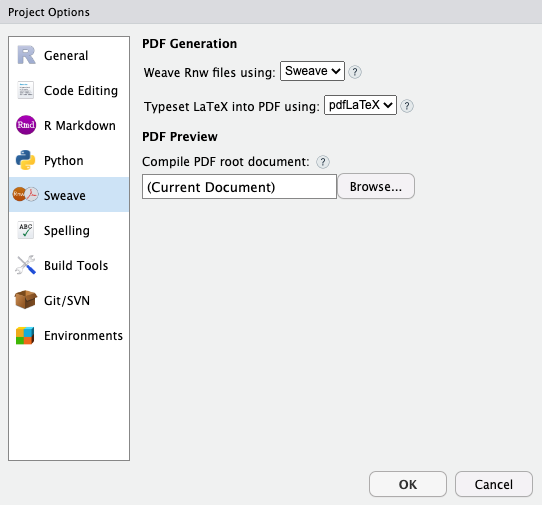This screenshot has width=542, height=505.
Task: Open help for Compile PDF root document
Action: coord(323,162)
